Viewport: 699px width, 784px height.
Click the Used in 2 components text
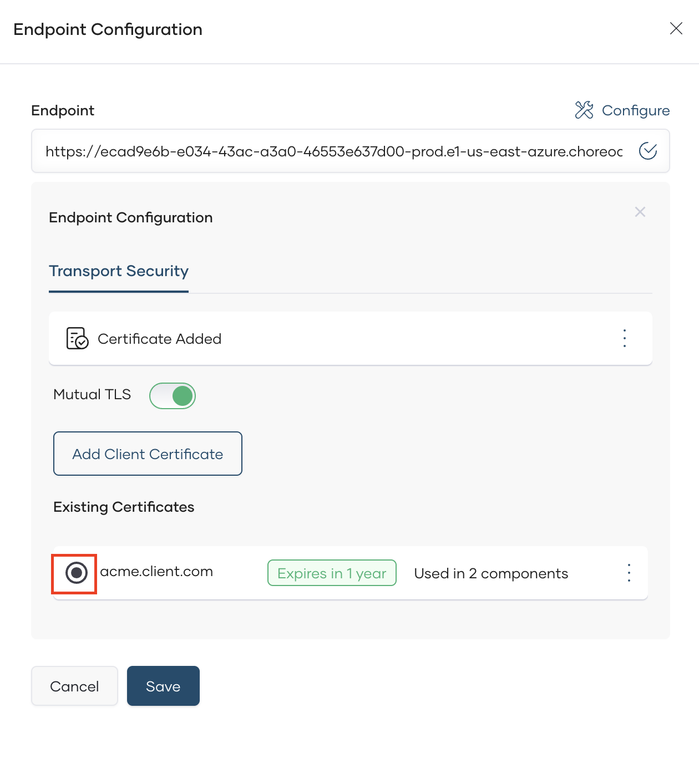click(x=491, y=573)
